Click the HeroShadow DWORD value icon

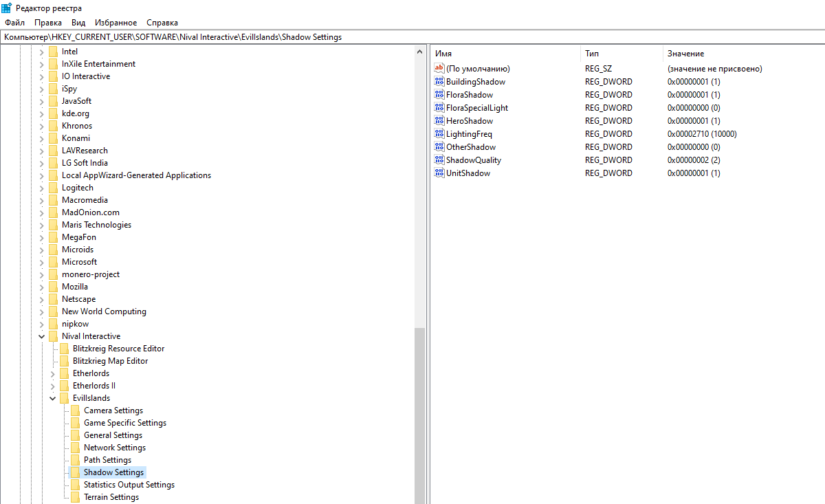440,121
